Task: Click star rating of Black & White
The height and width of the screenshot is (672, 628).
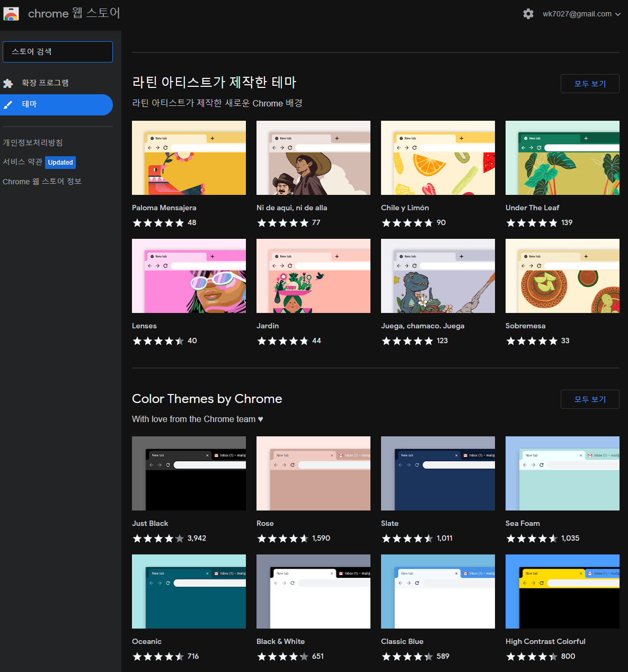Action: (282, 657)
